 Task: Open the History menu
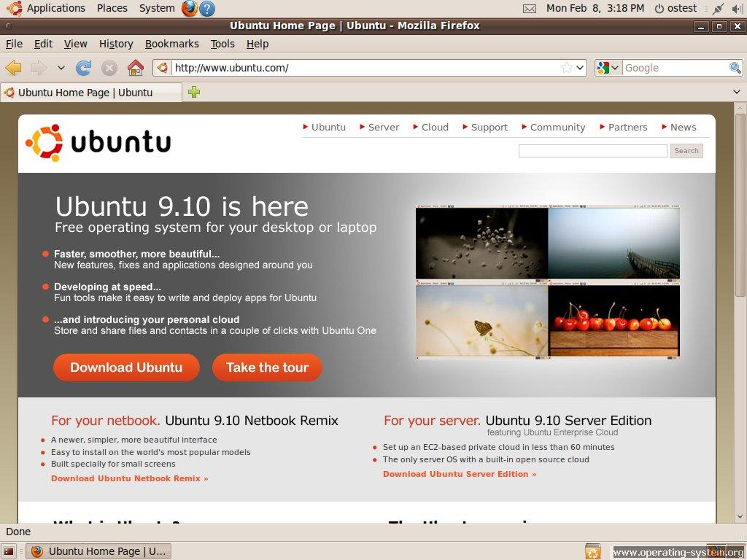pos(116,44)
